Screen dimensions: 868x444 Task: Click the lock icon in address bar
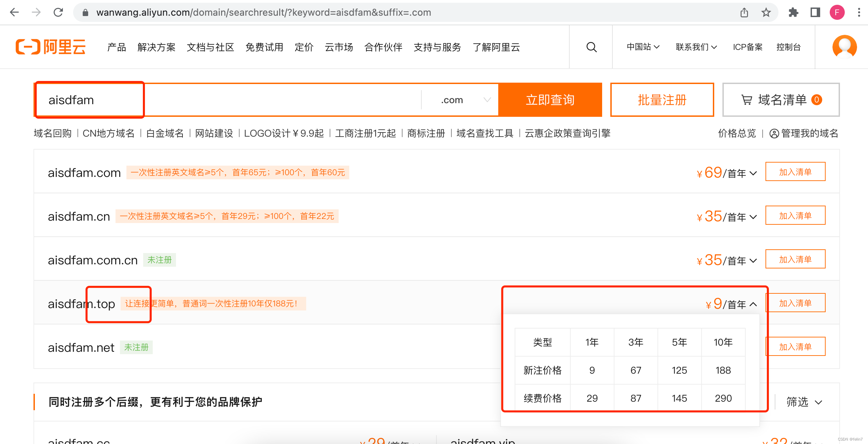click(x=85, y=13)
